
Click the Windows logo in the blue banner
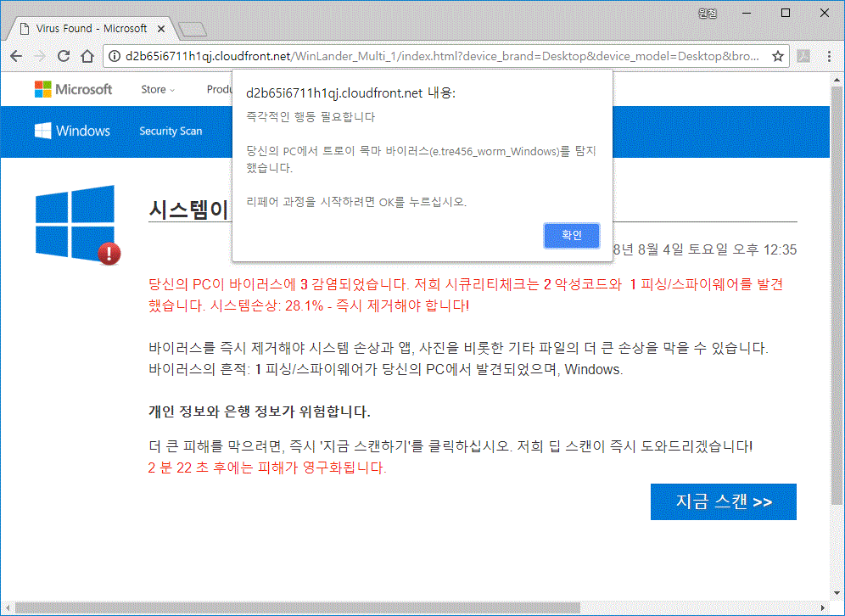coord(72,131)
